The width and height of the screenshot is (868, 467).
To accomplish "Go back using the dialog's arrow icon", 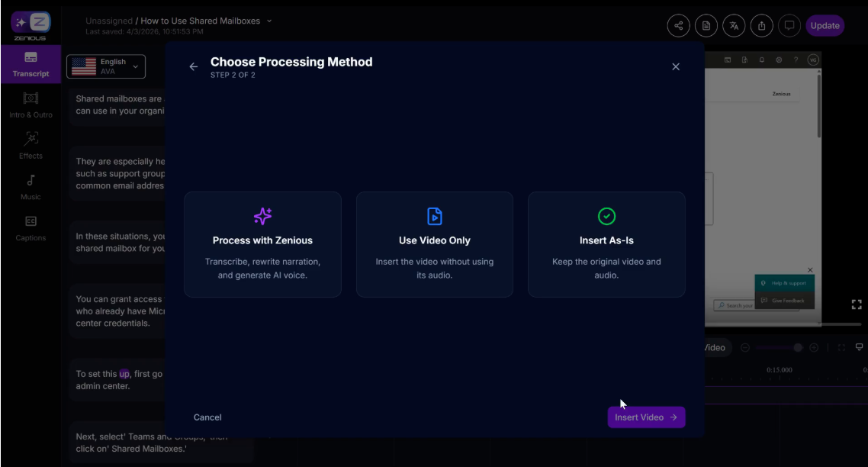I will pos(194,67).
